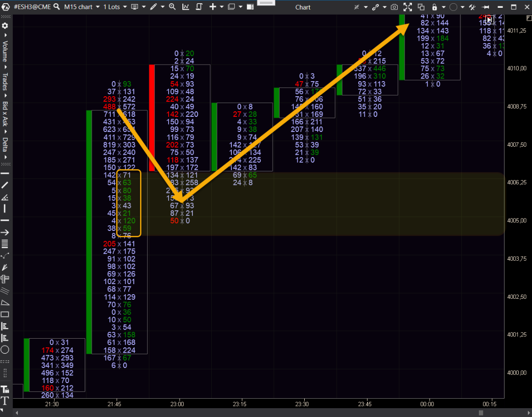Click the #ESH3@CME instrument symbol
The height and width of the screenshot is (417, 532).
tap(32, 7)
